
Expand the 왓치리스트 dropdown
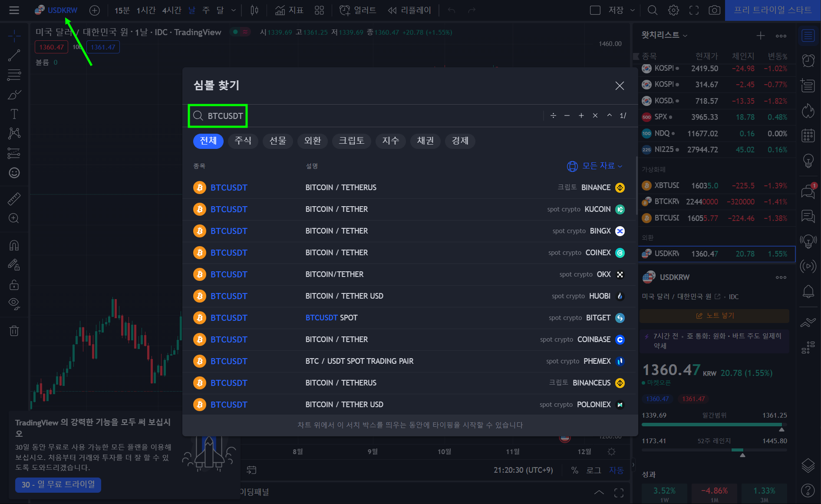coord(665,35)
